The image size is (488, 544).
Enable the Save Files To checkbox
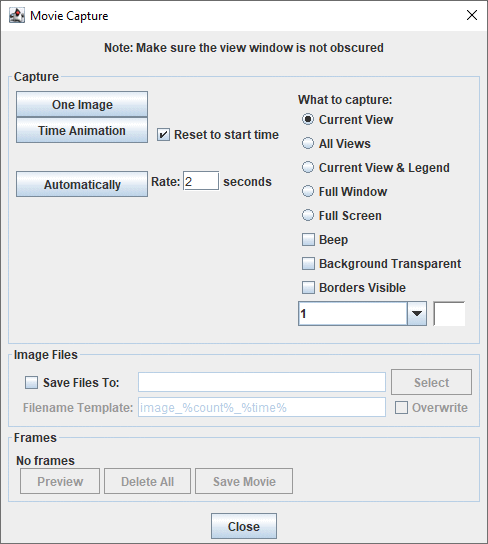(32, 382)
